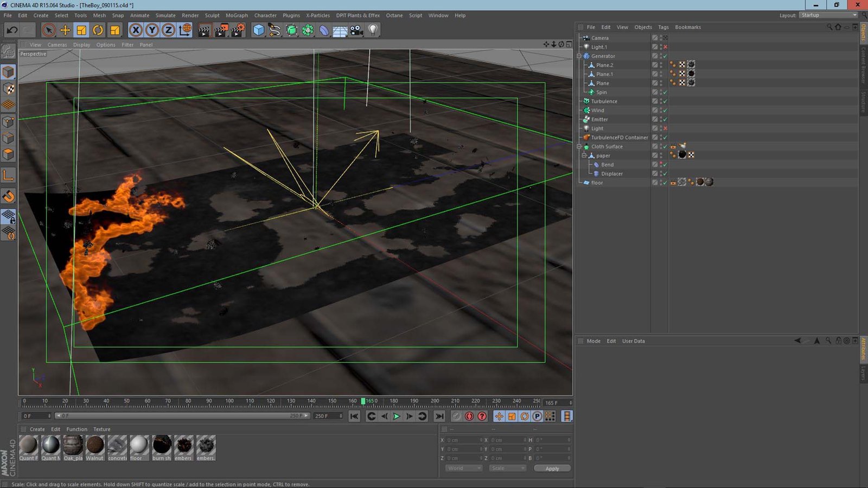Disable the Bend deformer checkmark
868x488 pixels.
pos(665,165)
